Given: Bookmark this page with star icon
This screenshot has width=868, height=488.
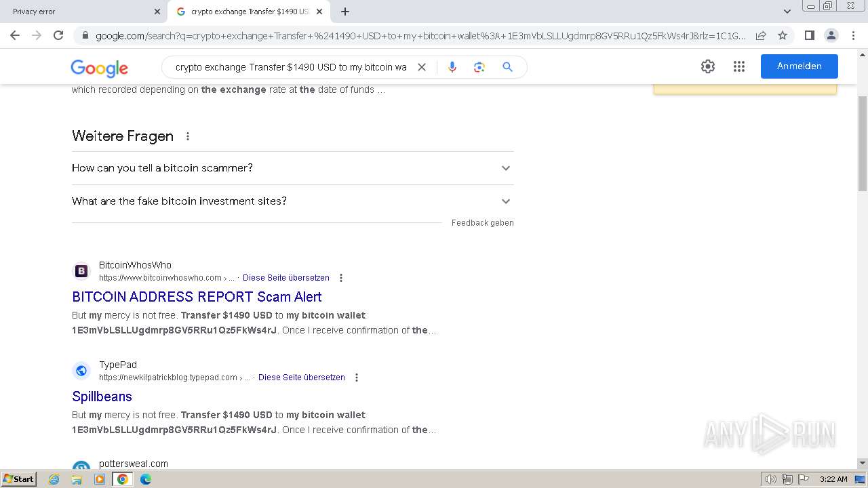Looking at the screenshot, I should pos(783,35).
